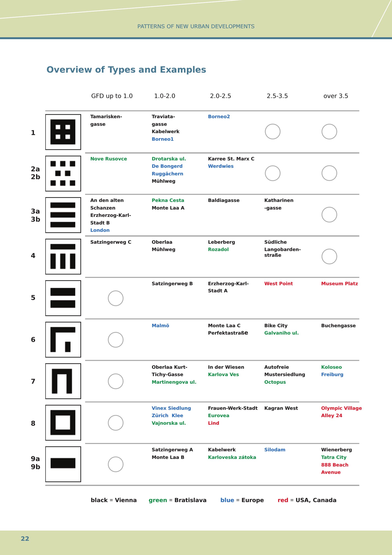Click the Overview of Types and Examples heading
Viewport: 392px width, 555px height.
126,70
